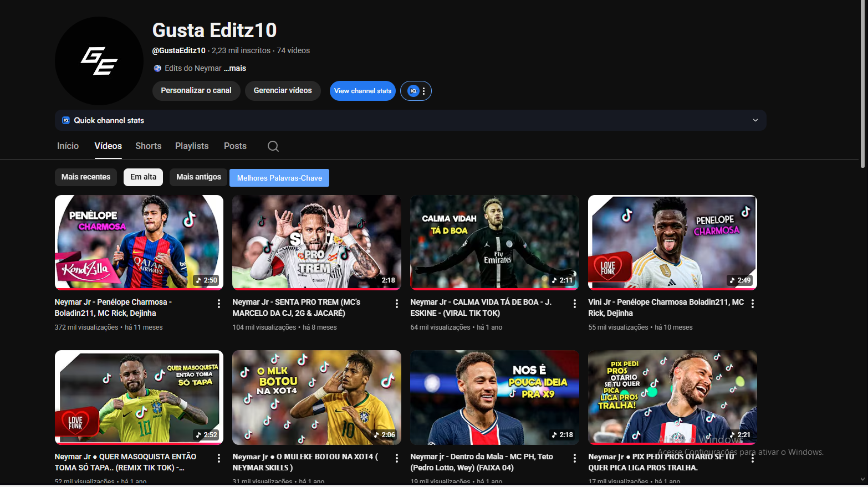Click the search icon in channel tabs
868x487 pixels.
tap(273, 146)
